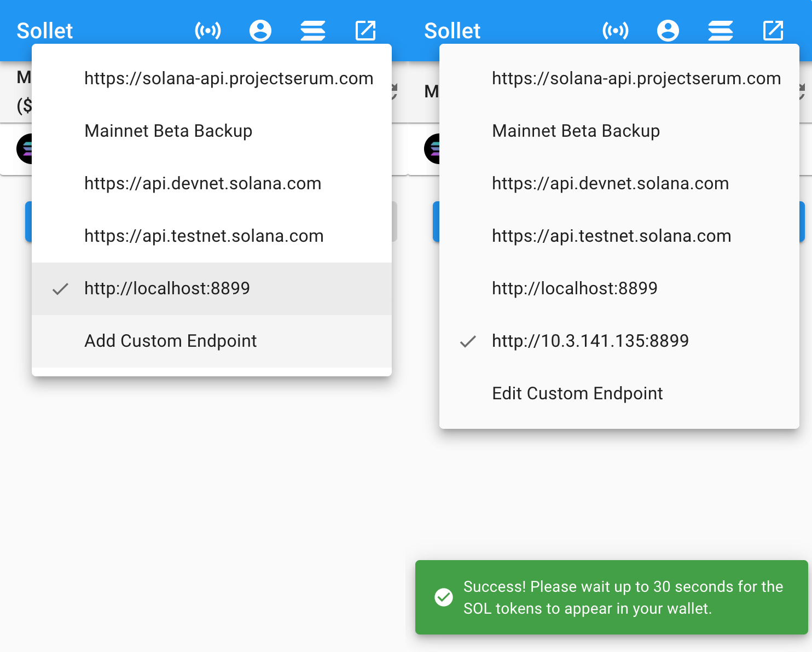812x652 pixels.
Task: Click Solana stacked-bars icon in left Sollet header
Action: click(x=313, y=31)
